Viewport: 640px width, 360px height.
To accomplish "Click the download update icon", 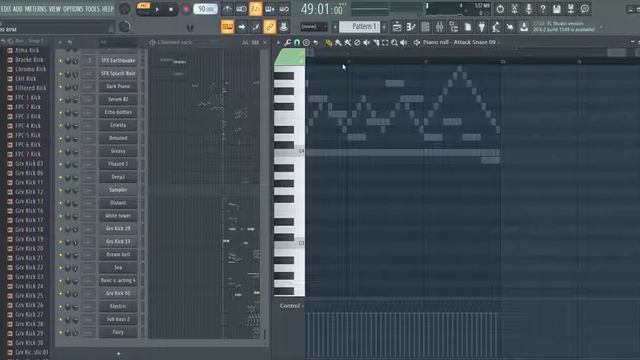I will tap(524, 27).
